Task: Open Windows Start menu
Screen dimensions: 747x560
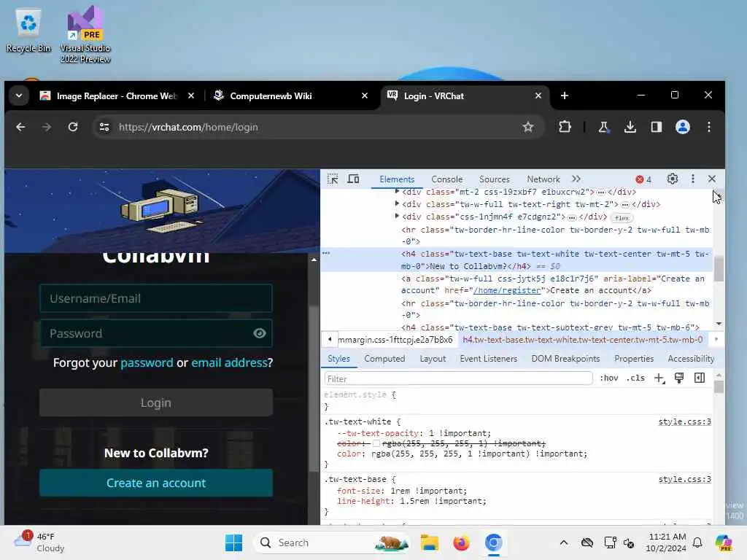Action: 233,542
